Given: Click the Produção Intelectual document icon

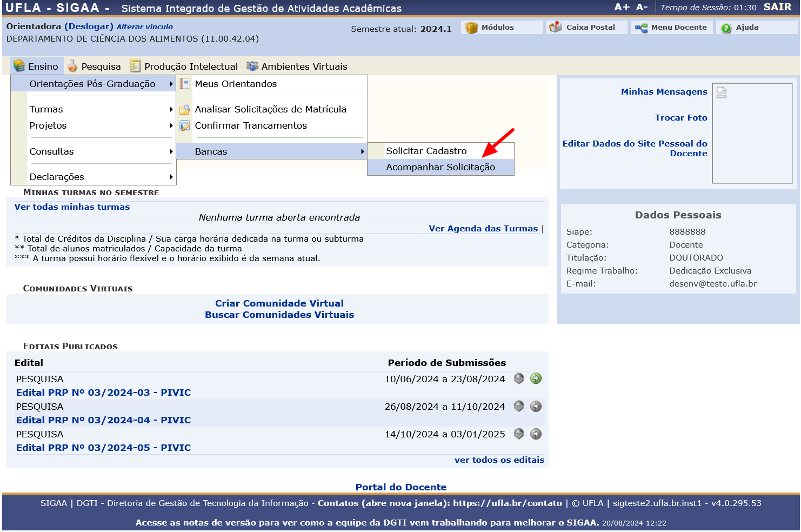Looking at the screenshot, I should (135, 66).
